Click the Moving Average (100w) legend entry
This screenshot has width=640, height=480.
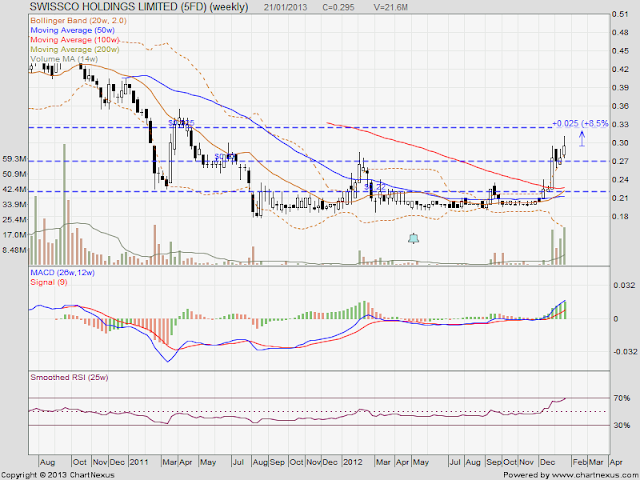(x=75, y=40)
